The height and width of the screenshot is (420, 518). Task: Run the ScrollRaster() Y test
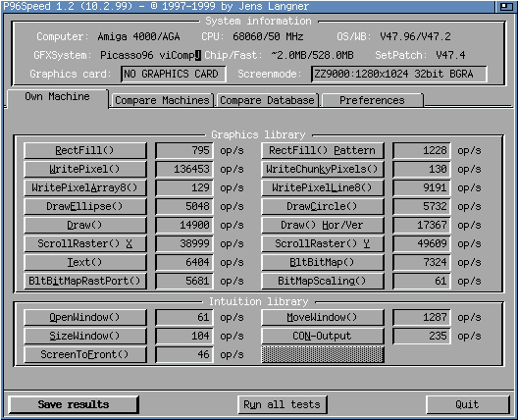(x=323, y=244)
